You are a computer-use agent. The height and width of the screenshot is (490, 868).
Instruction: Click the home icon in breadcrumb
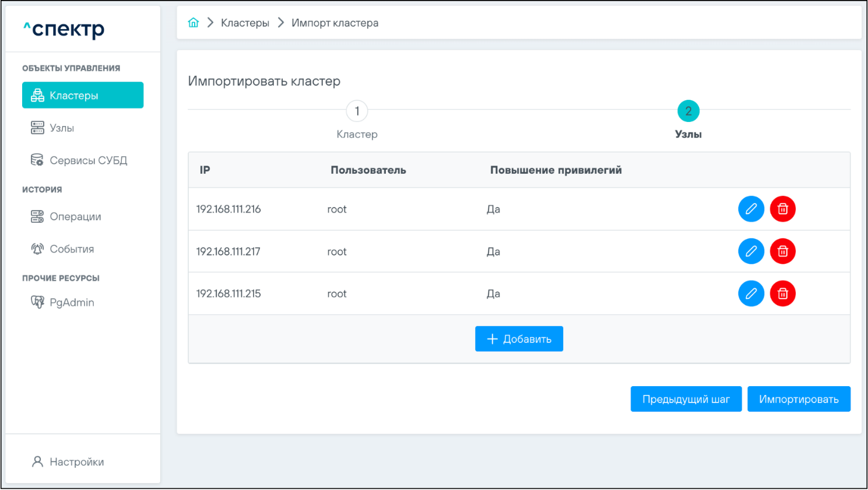coord(194,23)
